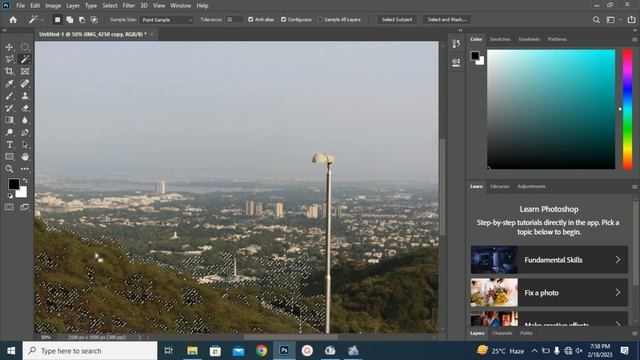Open the Layers panel options menu
The height and width of the screenshot is (360, 640).
point(635,333)
